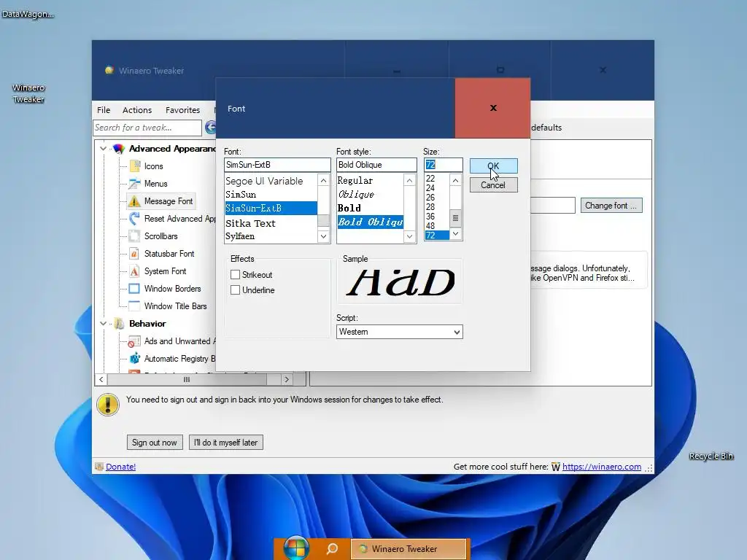Click the size list scroll-down arrow
This screenshot has width=747, height=560.
pyautogui.click(x=455, y=234)
